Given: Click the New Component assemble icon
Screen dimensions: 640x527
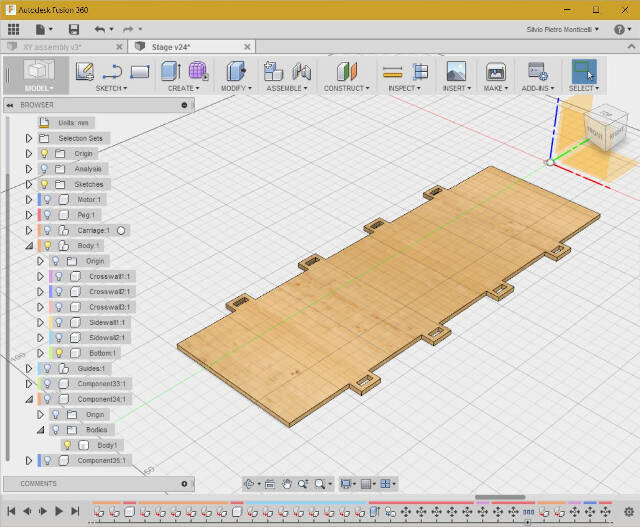Looking at the screenshot, I should click(x=273, y=71).
